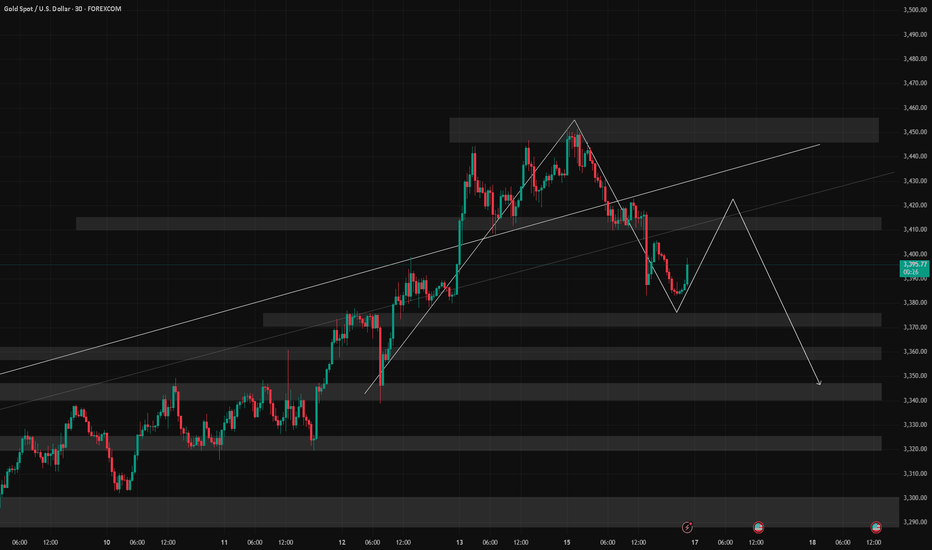Click the lightning bolt event icon
The height and width of the screenshot is (550, 932).
687,527
